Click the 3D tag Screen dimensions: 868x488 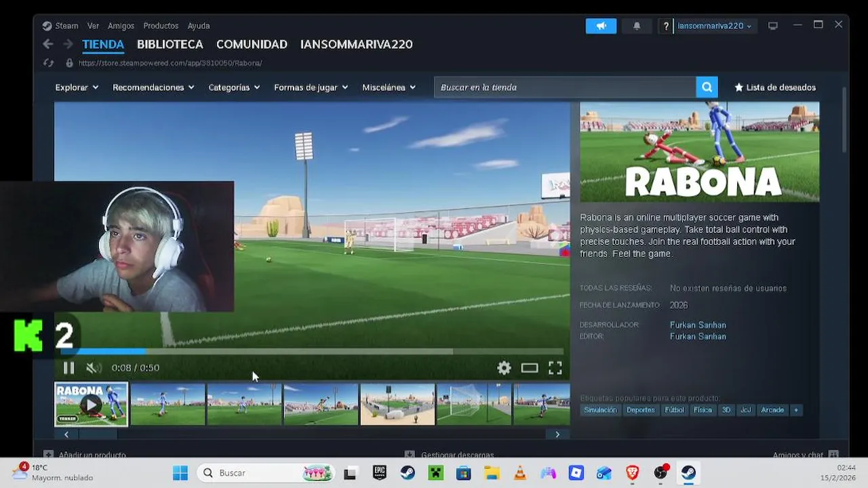[x=726, y=410]
